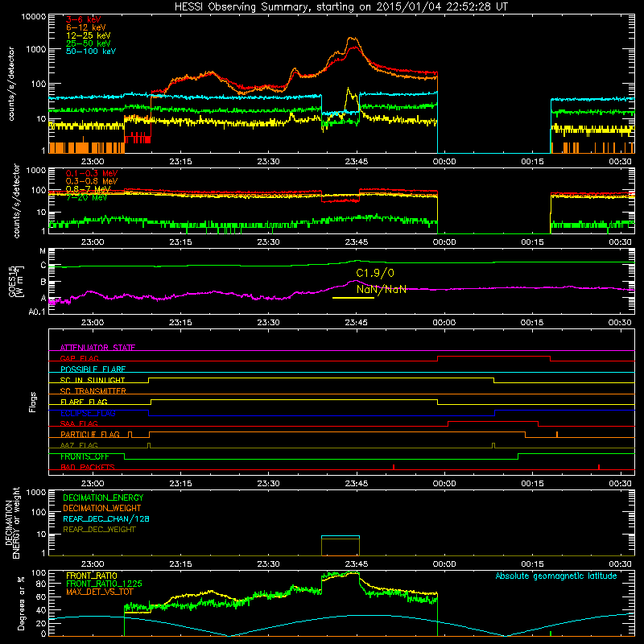Click the FLARE_FLAG label

point(84,402)
